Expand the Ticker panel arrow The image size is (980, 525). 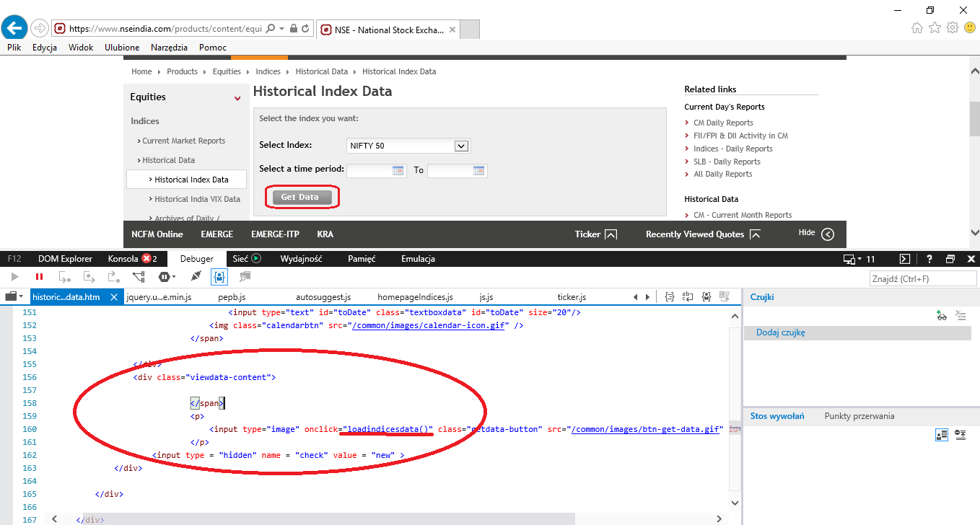pos(611,234)
